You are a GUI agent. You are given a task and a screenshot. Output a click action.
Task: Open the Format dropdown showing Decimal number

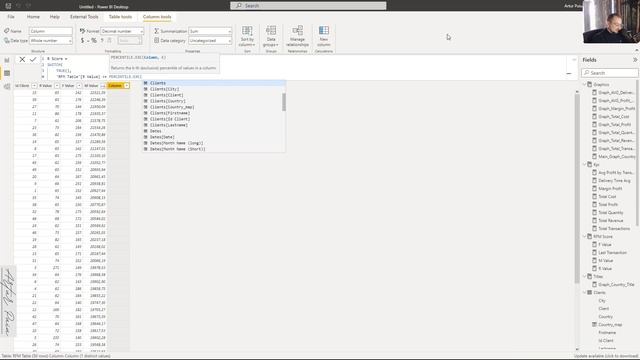pos(122,31)
